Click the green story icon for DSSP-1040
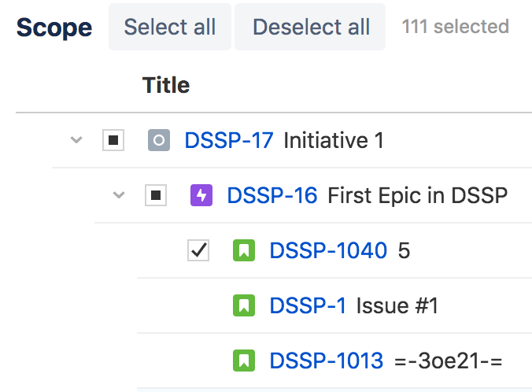The width and height of the screenshot is (532, 392). (244, 251)
